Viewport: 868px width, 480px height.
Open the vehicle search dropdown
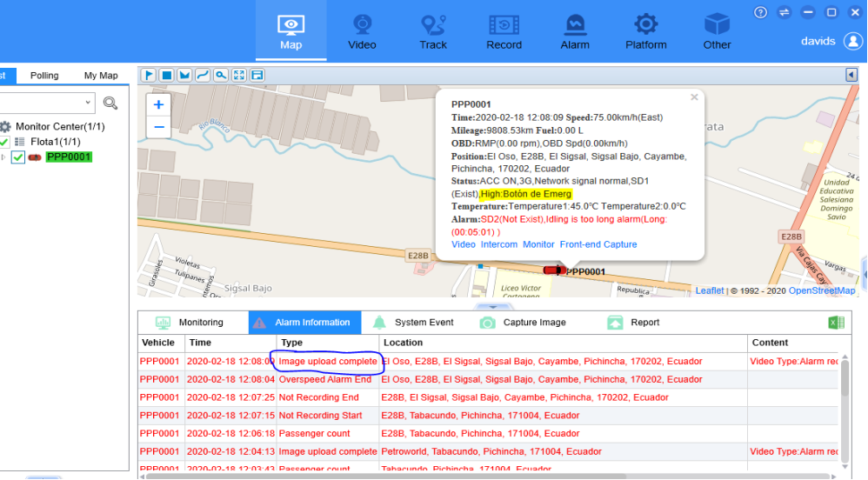click(x=88, y=103)
